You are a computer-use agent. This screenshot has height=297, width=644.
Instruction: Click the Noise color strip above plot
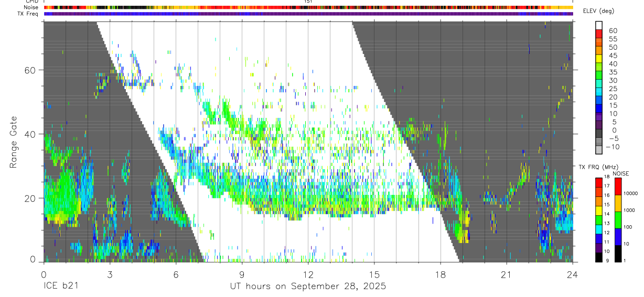pos(308,7)
